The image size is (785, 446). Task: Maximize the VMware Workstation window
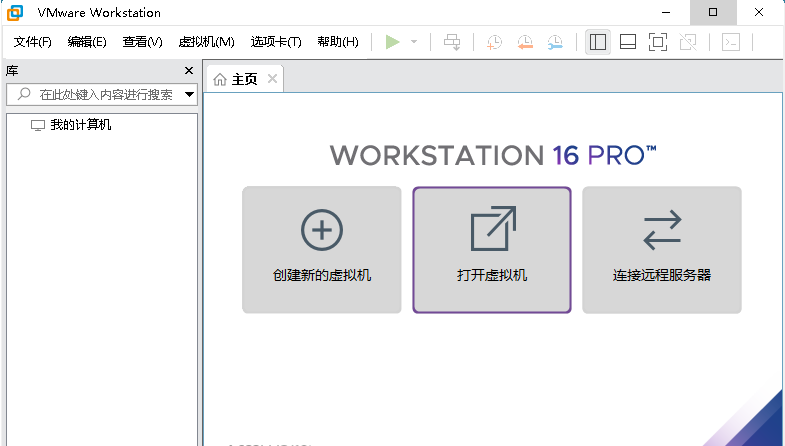point(713,13)
